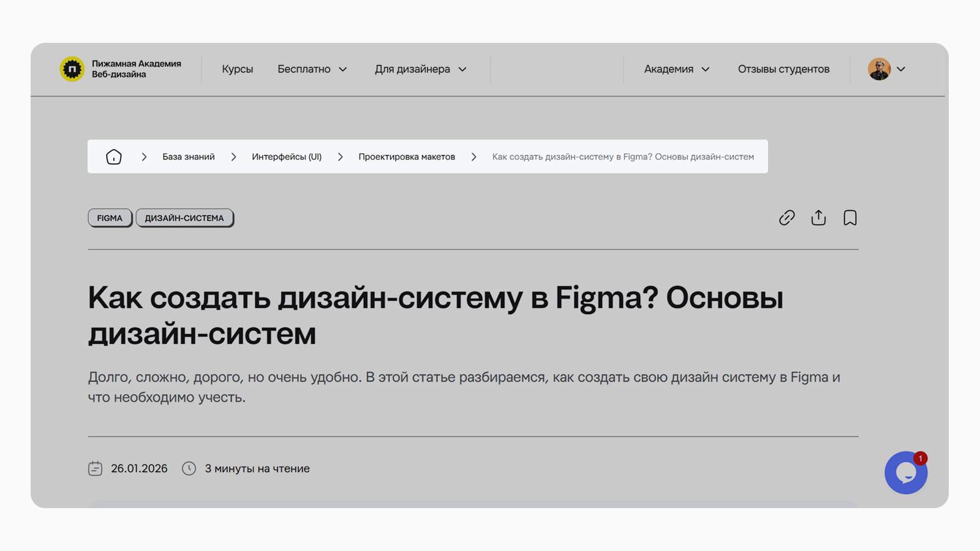Open Интерфейсы (UI) from the breadcrumbs
The image size is (980, 551).
click(x=287, y=156)
